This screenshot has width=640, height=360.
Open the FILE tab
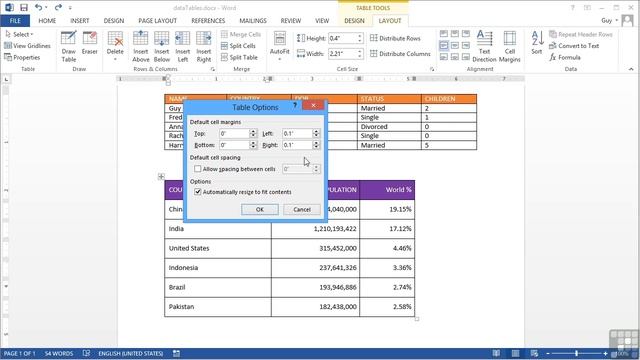tap(15, 20)
